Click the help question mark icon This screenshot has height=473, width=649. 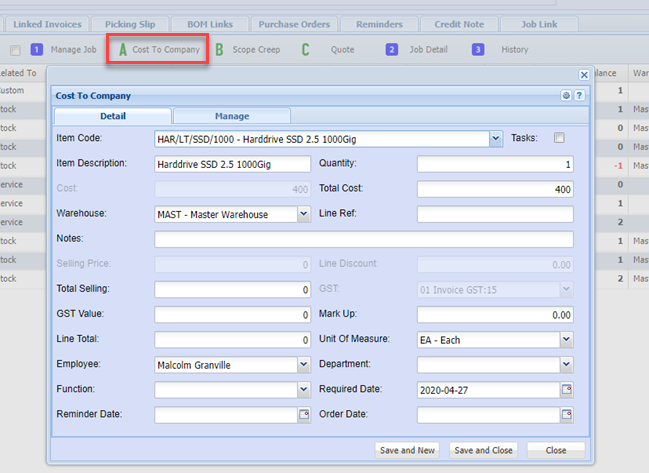(x=579, y=96)
